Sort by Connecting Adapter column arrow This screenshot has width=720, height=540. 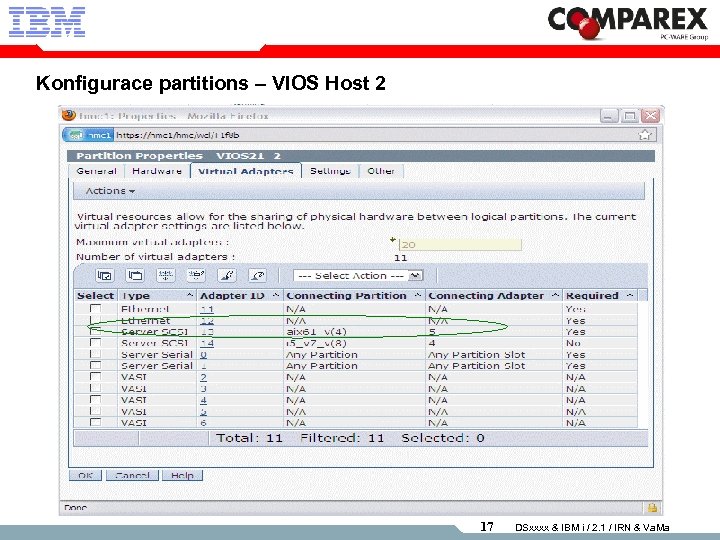(555, 295)
